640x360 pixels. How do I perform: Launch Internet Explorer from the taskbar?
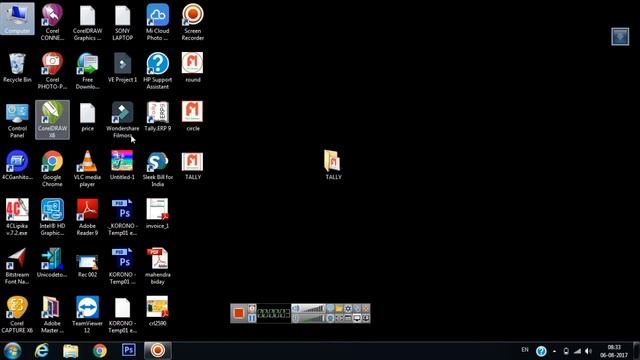click(x=42, y=351)
